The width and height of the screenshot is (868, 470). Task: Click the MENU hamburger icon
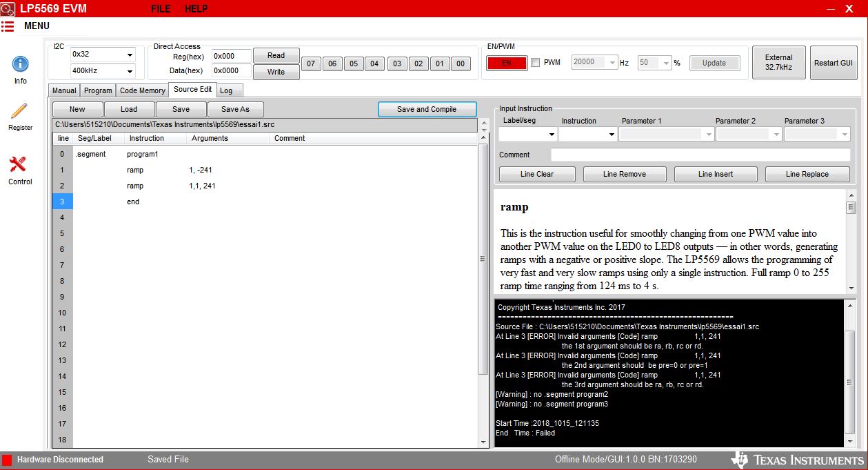coord(8,26)
